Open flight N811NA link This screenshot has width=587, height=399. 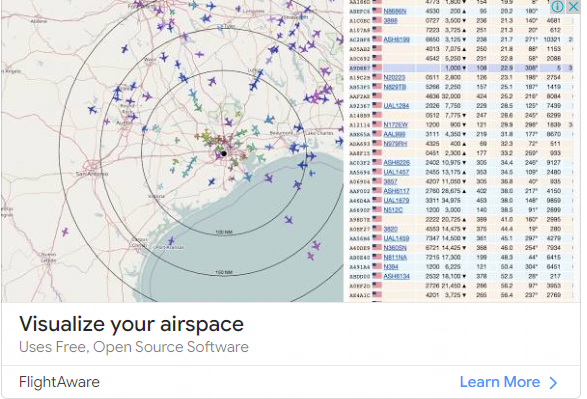coord(395,258)
